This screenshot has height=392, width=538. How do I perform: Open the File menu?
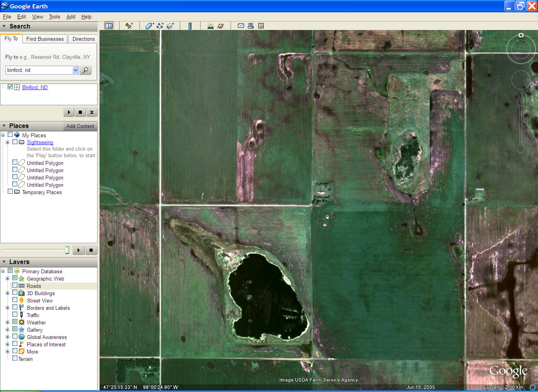coord(7,17)
